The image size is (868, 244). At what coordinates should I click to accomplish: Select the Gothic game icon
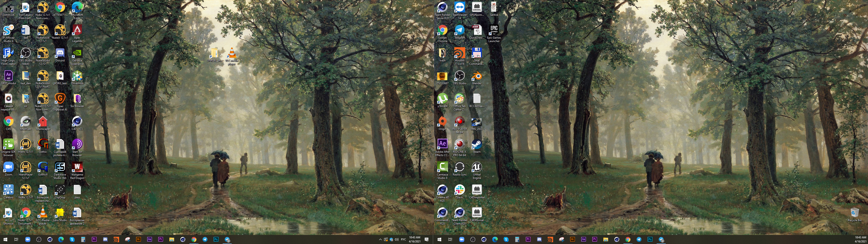43,146
